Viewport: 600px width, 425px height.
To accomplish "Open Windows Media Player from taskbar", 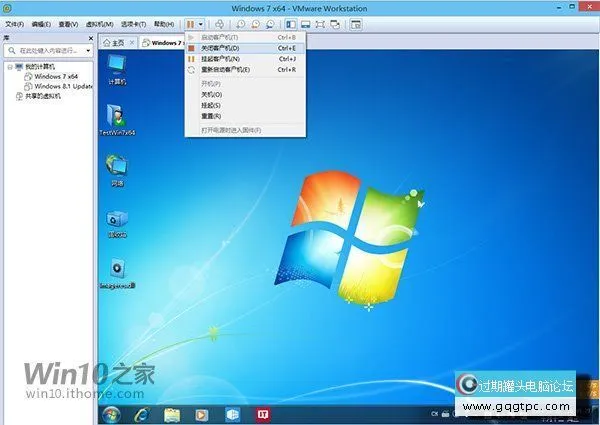I will 202,413.
